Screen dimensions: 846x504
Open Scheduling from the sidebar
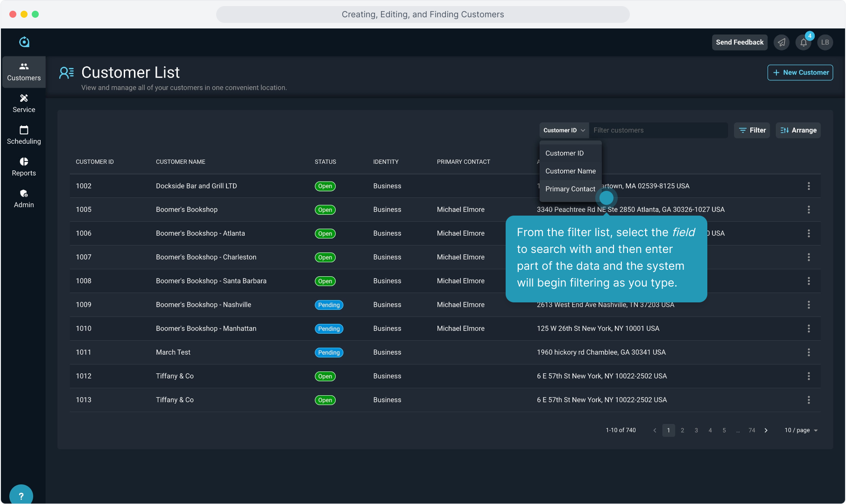(24, 135)
